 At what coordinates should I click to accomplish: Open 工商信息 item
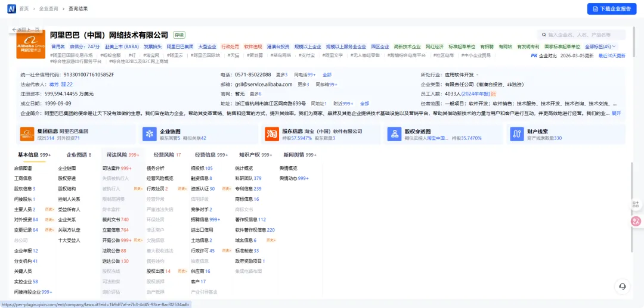point(23,178)
